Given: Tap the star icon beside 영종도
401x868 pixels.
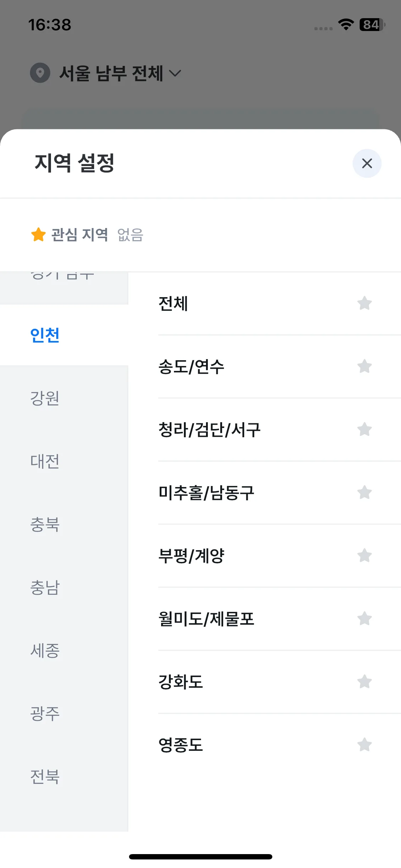Looking at the screenshot, I should (364, 745).
